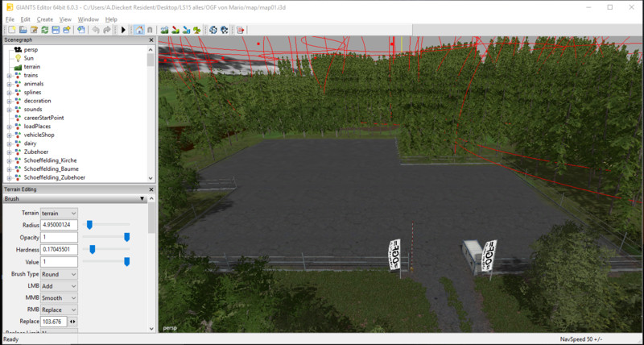This screenshot has width=644, height=345.
Task: Click the Save (floppy disk) toolbar icon
Action: pos(56,30)
